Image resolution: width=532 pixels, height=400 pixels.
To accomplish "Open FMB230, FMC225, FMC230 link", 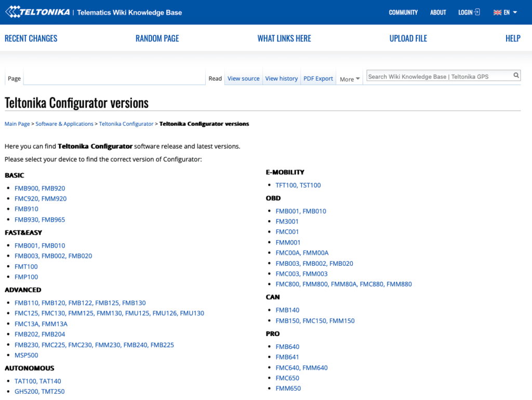I will [94, 345].
